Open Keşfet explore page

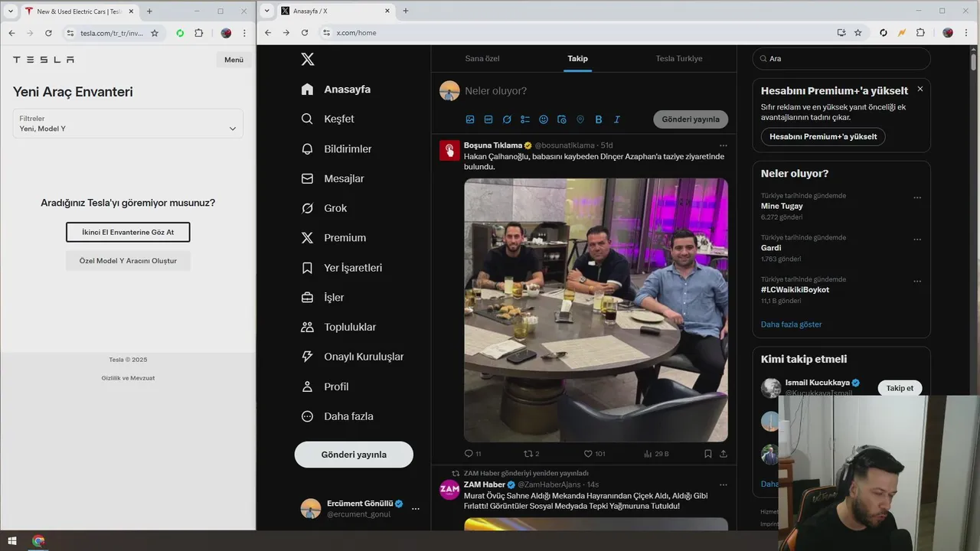(x=328, y=119)
